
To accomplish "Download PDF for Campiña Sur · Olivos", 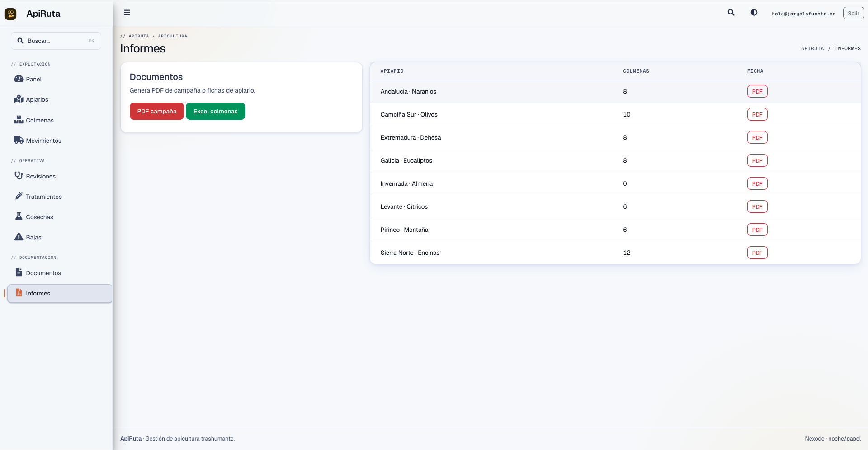I will click(757, 114).
